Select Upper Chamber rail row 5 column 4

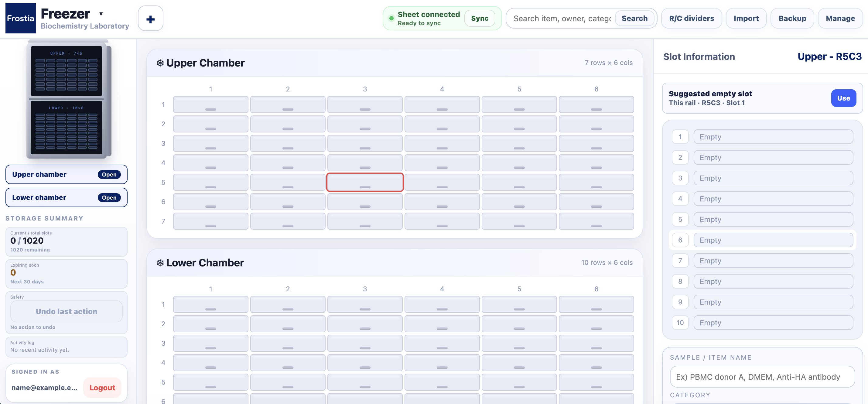coord(442,182)
